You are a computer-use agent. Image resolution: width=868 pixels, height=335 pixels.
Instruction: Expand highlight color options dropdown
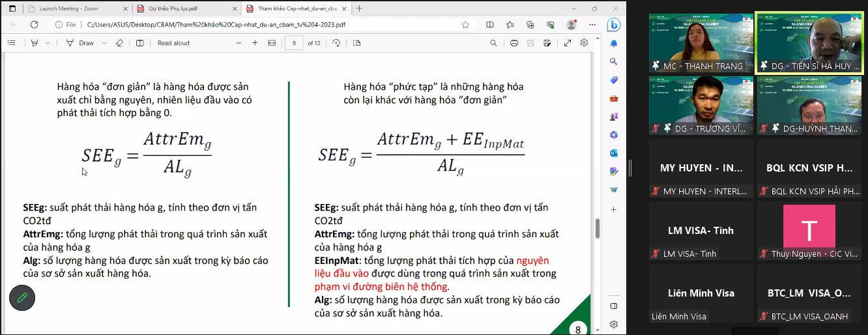48,43
